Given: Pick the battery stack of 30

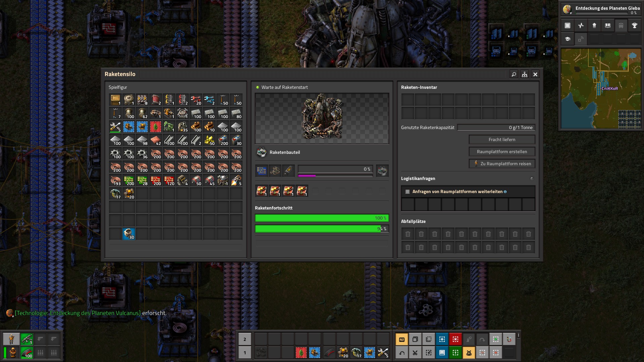Looking at the screenshot, I should (x=236, y=140).
